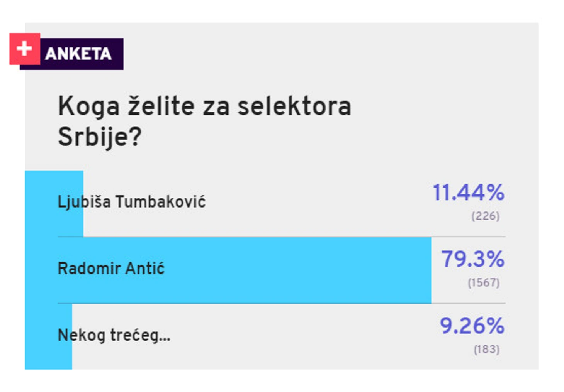Click the 9.26% result percentage

[472, 326]
